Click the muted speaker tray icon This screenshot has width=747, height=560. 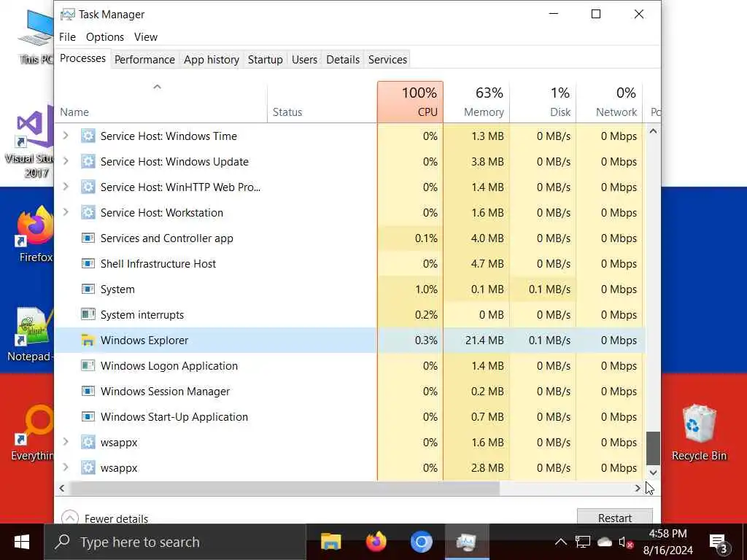click(x=625, y=542)
